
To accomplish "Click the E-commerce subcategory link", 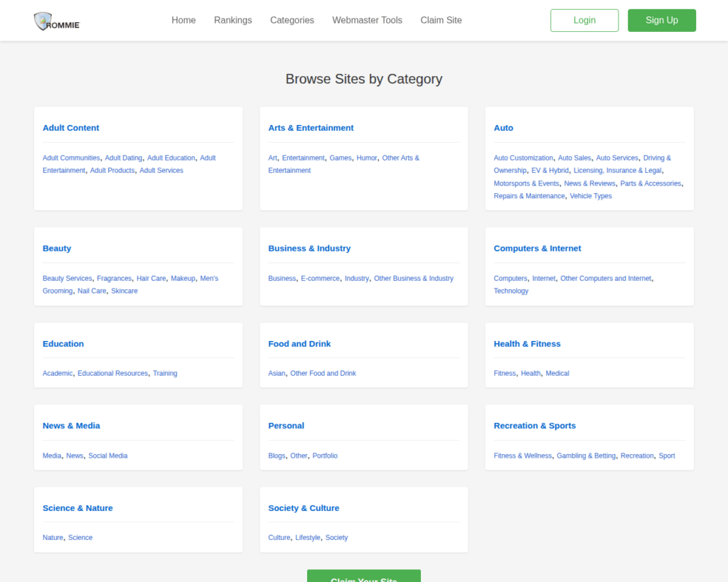I will coord(320,279).
